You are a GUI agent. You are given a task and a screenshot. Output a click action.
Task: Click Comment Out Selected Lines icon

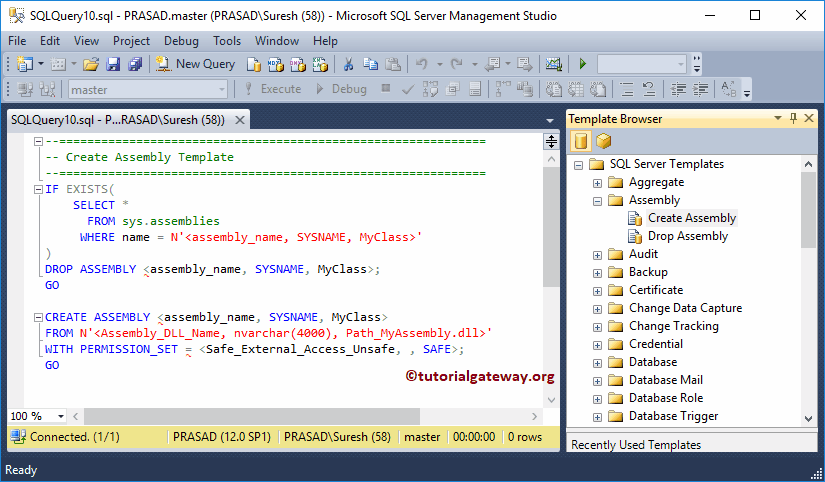[627, 90]
